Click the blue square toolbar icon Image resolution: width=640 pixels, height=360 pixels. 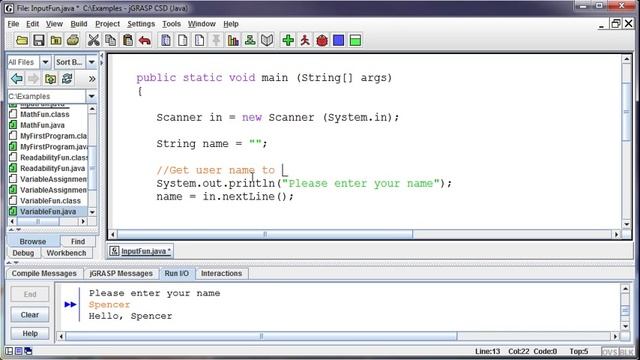[x=339, y=40]
